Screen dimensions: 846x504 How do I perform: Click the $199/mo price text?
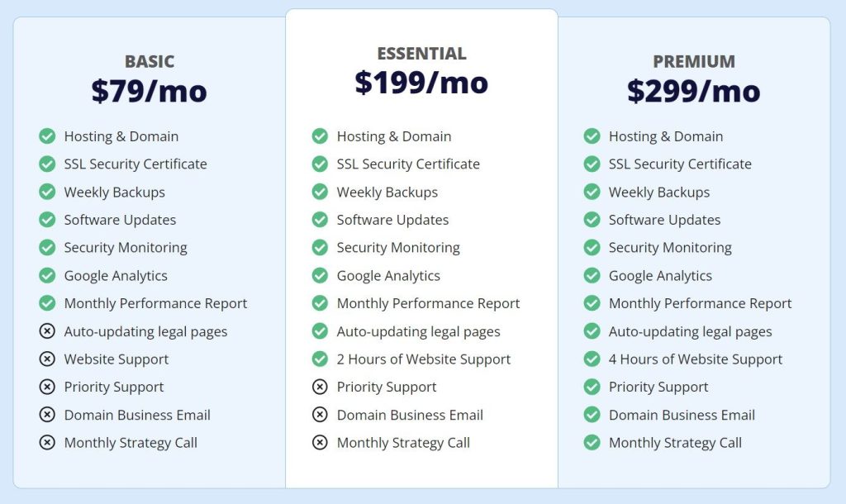click(421, 83)
